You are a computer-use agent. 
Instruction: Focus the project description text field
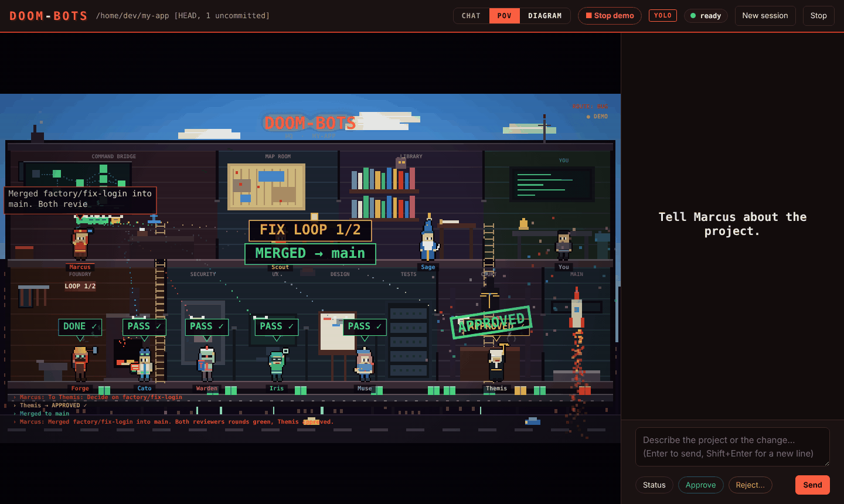pos(733,447)
